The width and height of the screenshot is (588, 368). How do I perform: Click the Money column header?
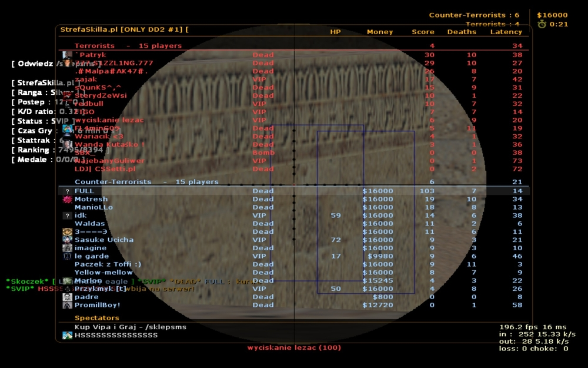pyautogui.click(x=380, y=32)
